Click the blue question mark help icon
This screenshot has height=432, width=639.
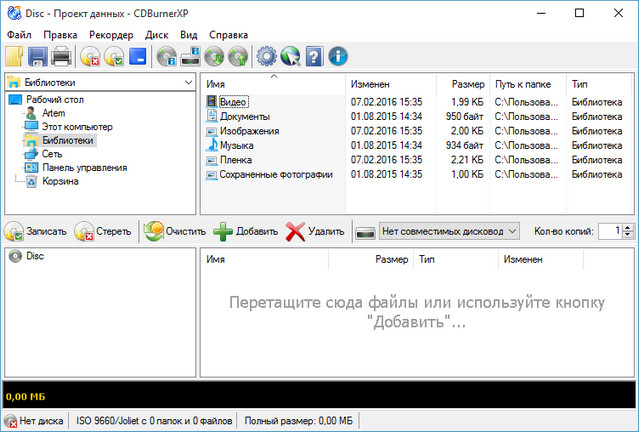314,56
